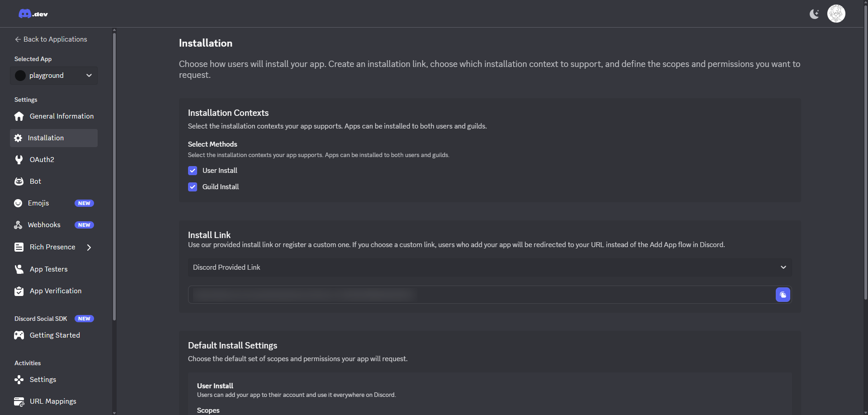Click the OAuth2 wrench icon
The height and width of the screenshot is (415, 868).
coord(19,160)
